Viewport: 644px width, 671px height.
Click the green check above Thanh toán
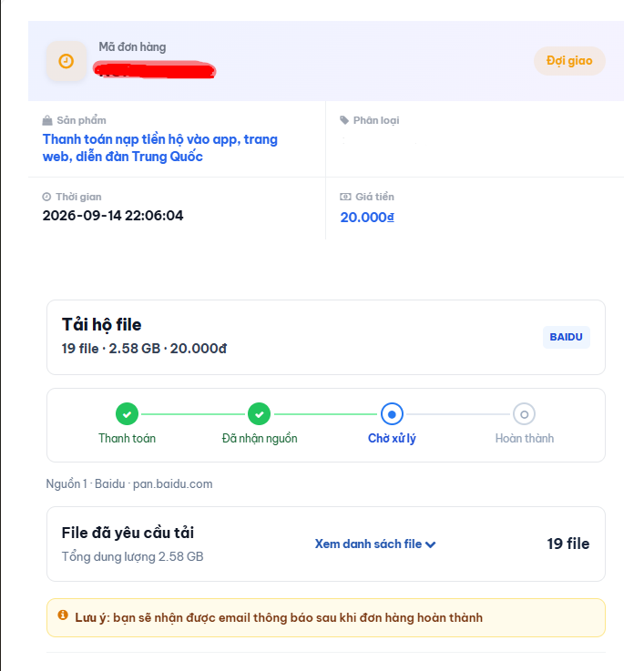tap(128, 414)
